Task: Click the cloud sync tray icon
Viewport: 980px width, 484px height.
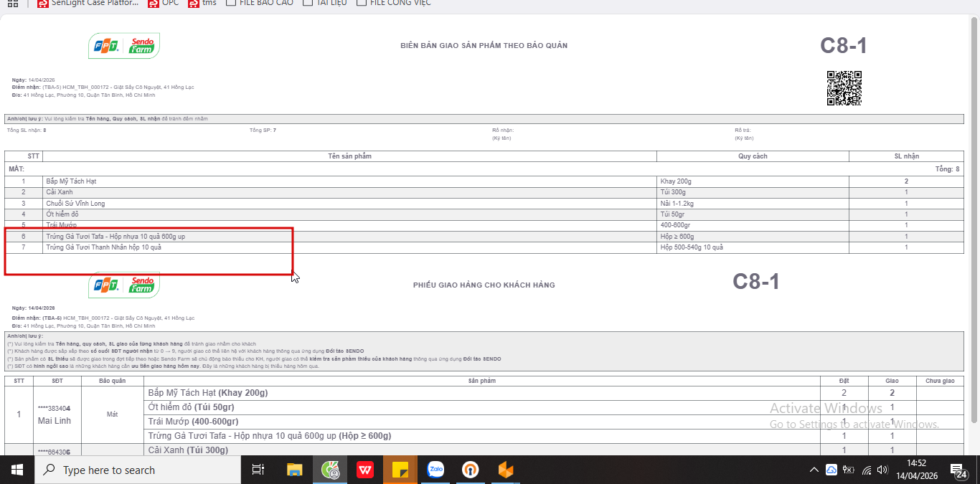Action: click(x=831, y=470)
